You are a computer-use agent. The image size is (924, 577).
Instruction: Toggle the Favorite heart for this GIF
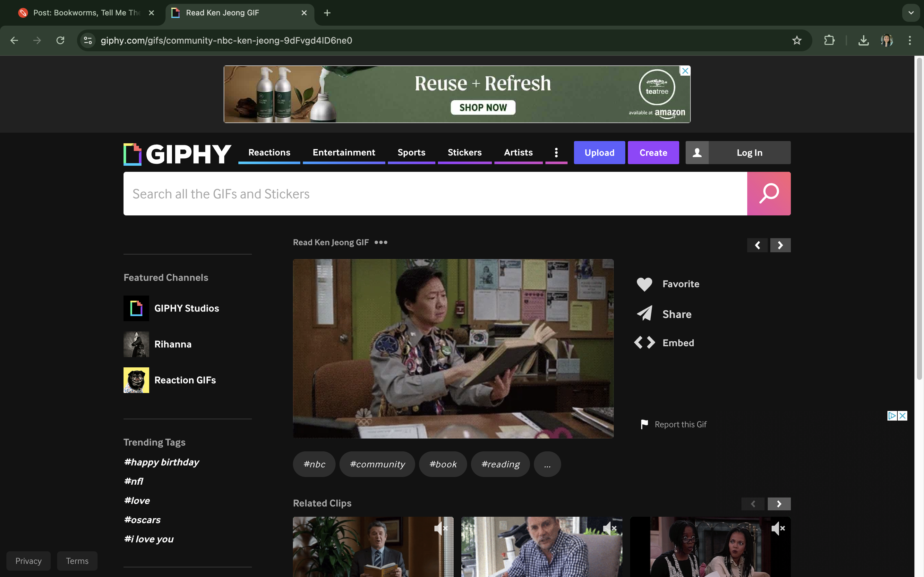(x=645, y=284)
